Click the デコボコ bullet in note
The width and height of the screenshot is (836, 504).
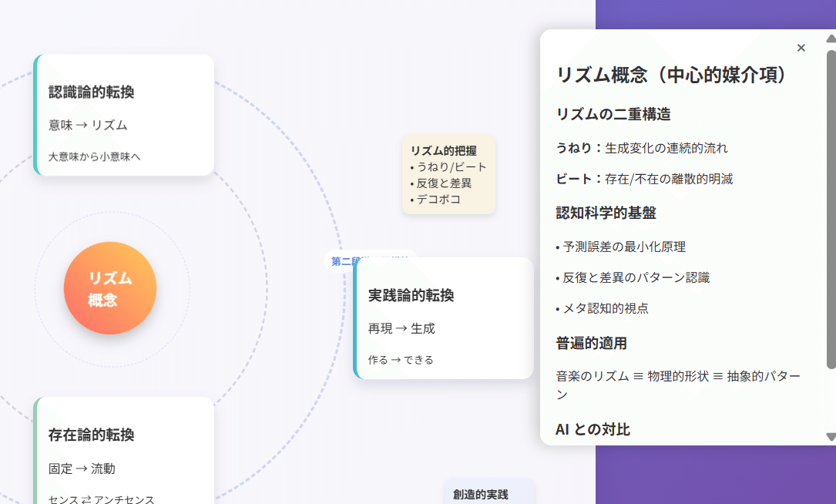tap(435, 199)
